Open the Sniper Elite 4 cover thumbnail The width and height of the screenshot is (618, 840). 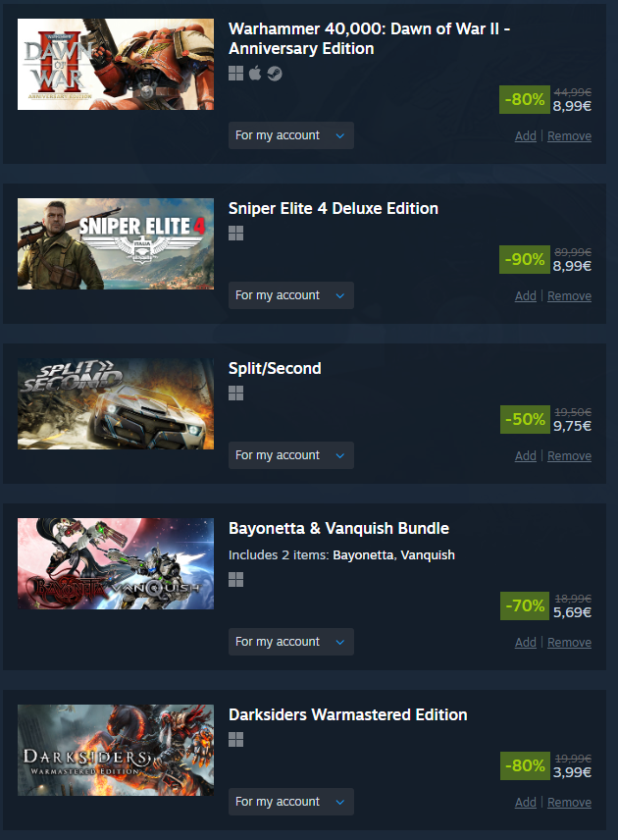(x=116, y=243)
